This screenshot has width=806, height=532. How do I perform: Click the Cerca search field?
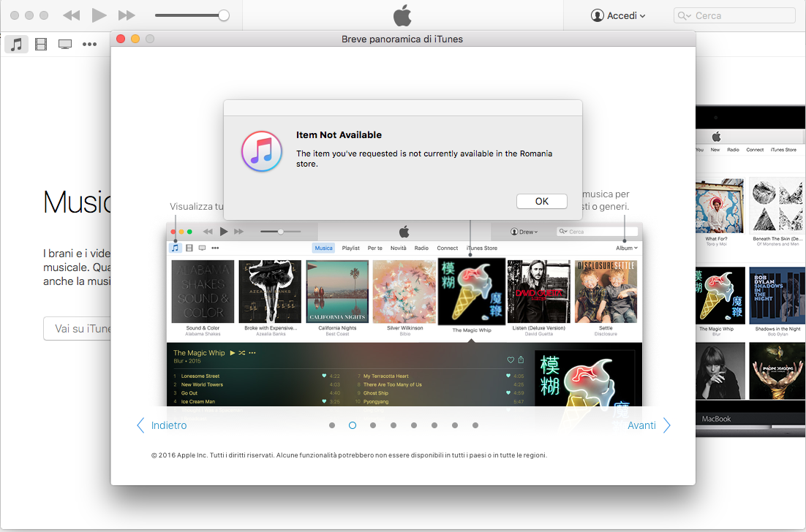[x=734, y=15]
